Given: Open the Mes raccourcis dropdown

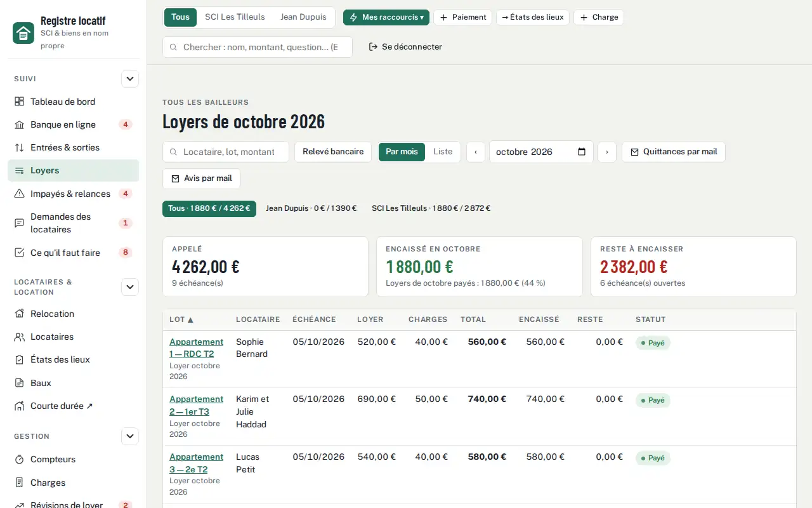Looking at the screenshot, I should (x=386, y=17).
